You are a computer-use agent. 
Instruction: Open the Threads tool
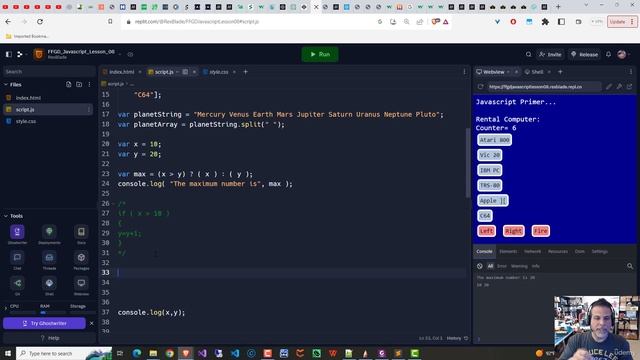coord(49,258)
